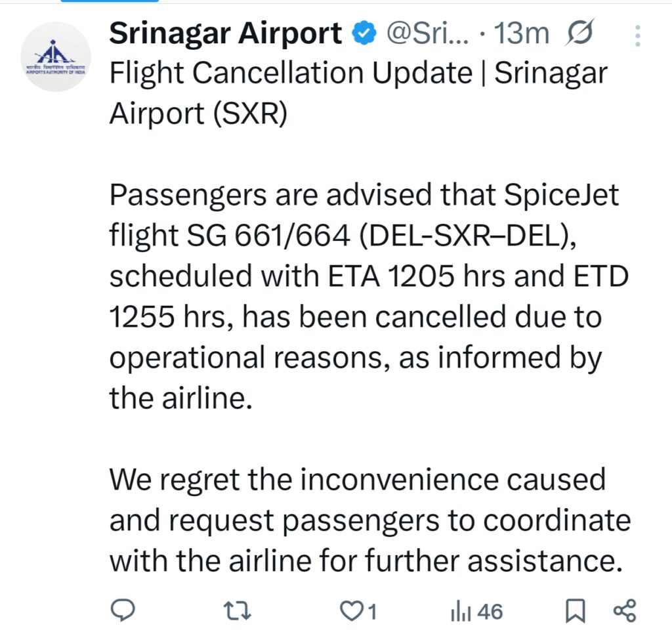Share the tweet via the share icon

coord(624,612)
